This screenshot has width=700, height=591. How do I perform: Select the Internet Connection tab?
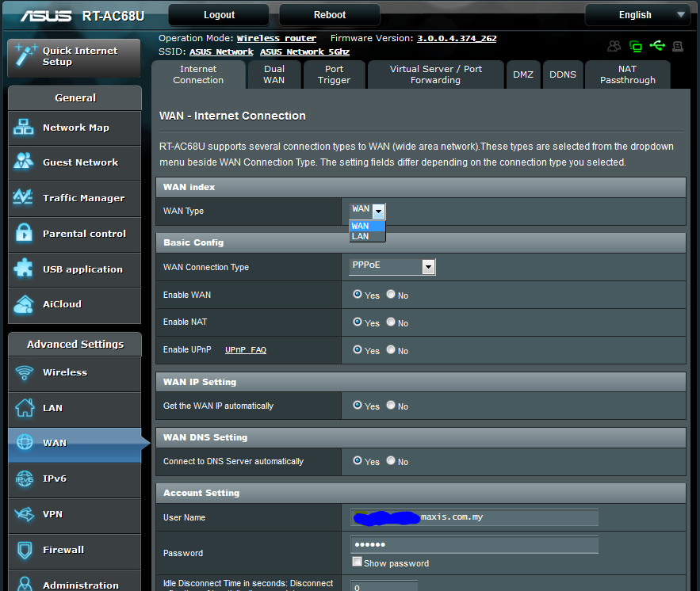(198, 74)
